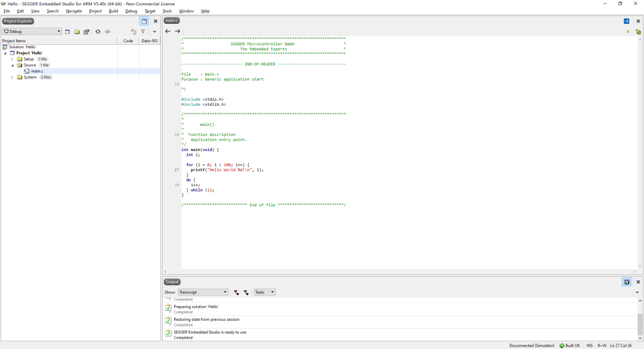Toggle the Project Explorer dock window icon

point(144,21)
